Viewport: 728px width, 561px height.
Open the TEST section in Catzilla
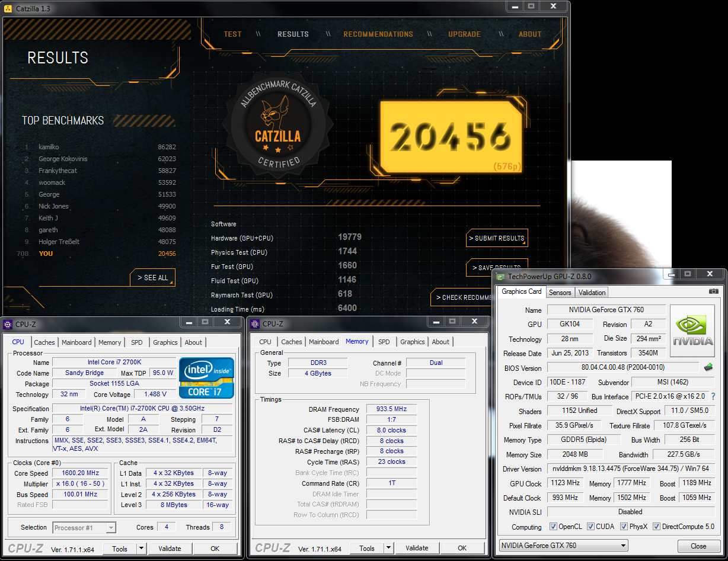[x=232, y=34]
